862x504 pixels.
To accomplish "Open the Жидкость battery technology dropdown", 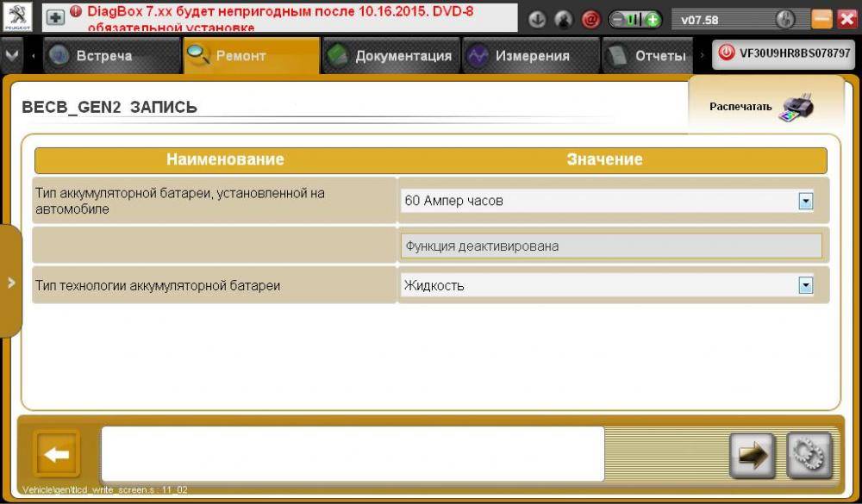I will click(x=805, y=285).
